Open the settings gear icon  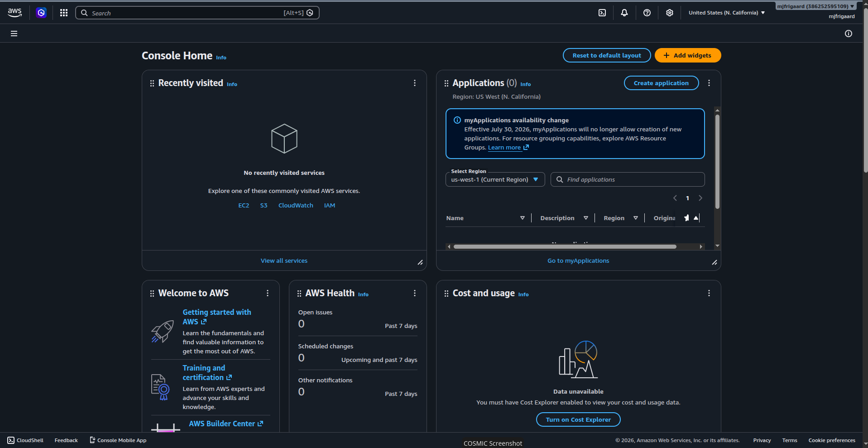tap(670, 13)
